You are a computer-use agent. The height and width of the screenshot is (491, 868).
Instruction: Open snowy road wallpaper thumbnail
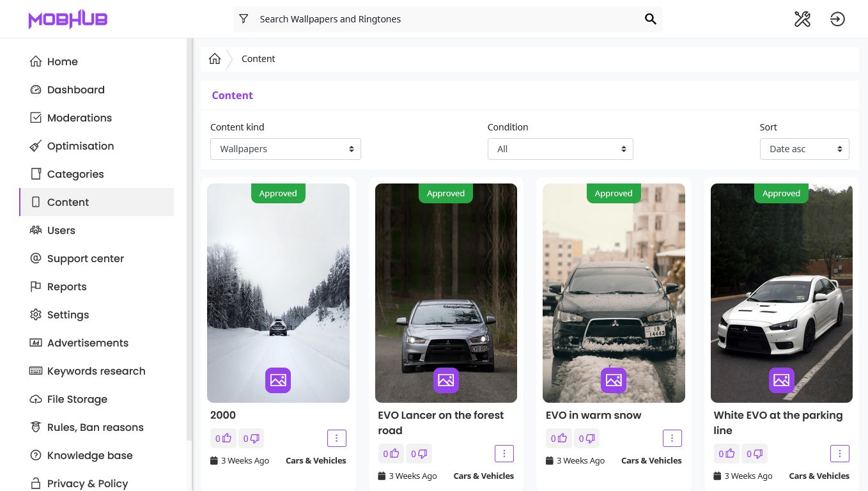[278, 293]
